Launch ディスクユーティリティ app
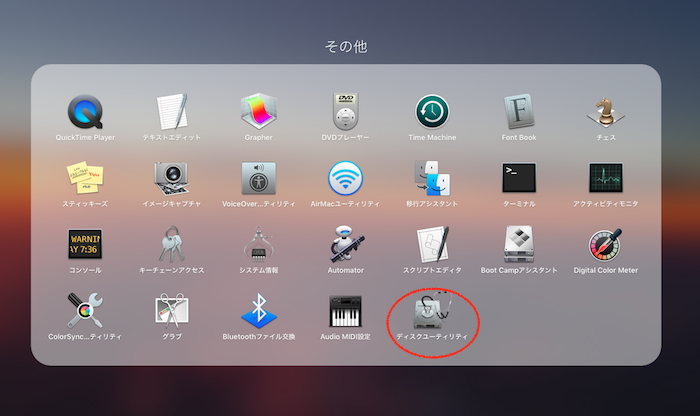 [x=432, y=311]
